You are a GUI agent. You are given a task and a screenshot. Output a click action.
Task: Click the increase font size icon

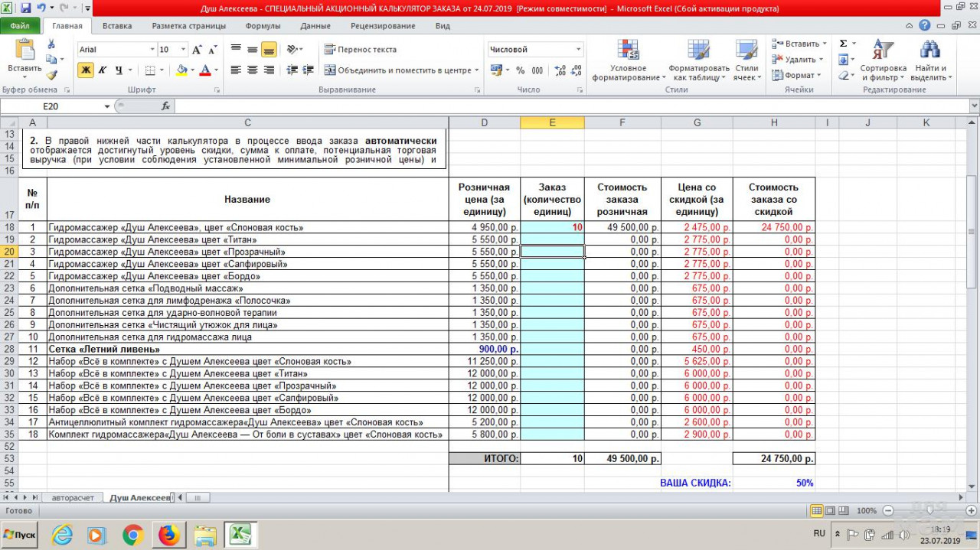click(x=197, y=50)
